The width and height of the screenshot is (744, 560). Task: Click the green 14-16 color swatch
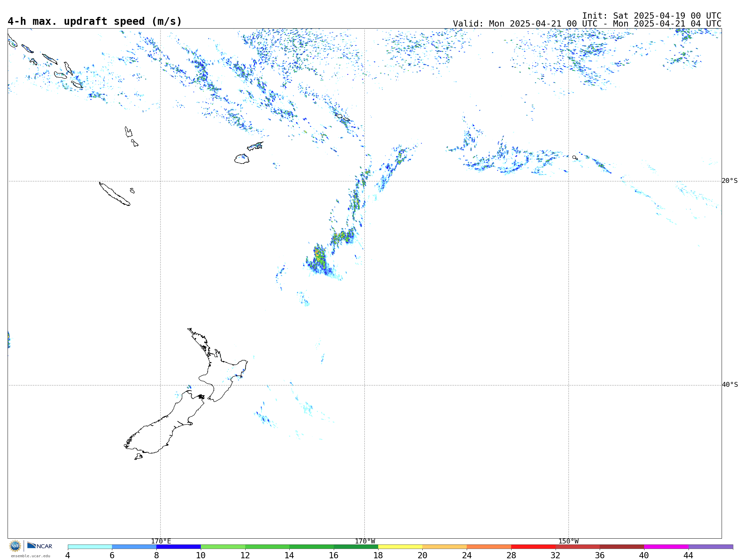pyautogui.click(x=312, y=547)
